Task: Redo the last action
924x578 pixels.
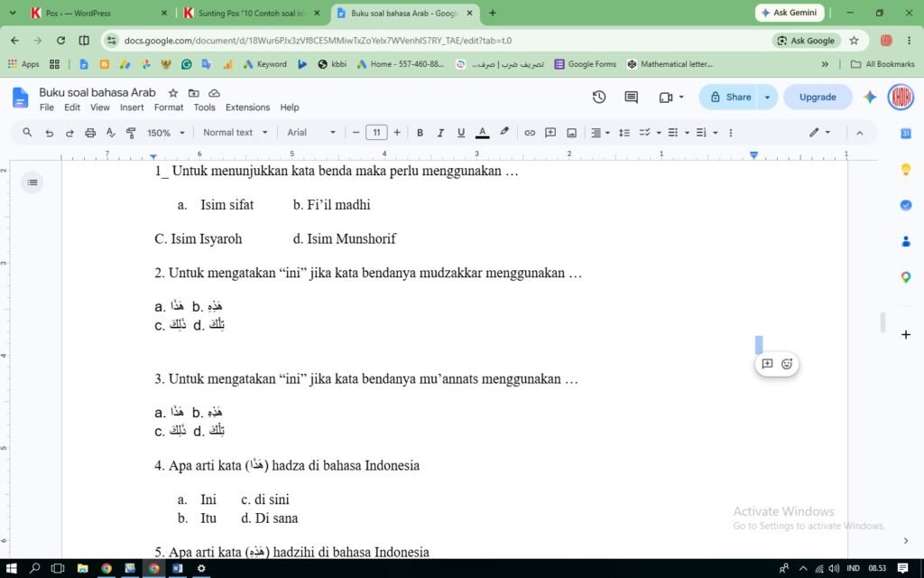Action: coord(69,133)
